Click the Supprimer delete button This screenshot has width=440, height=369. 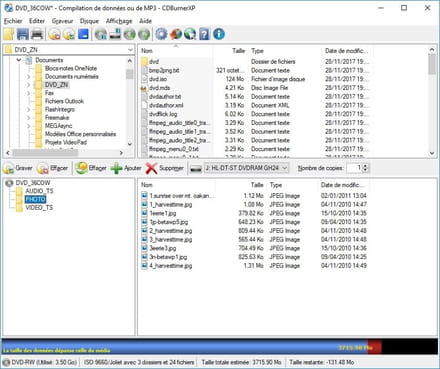165,168
